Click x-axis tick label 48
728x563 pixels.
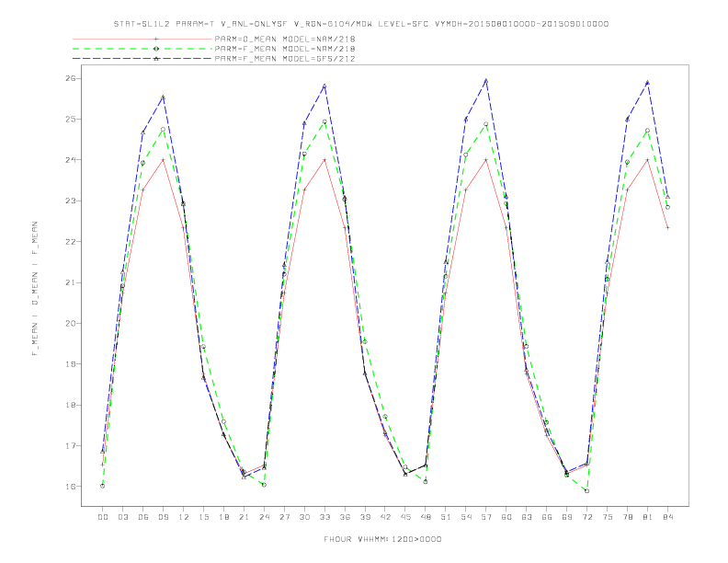pyautogui.click(x=426, y=517)
